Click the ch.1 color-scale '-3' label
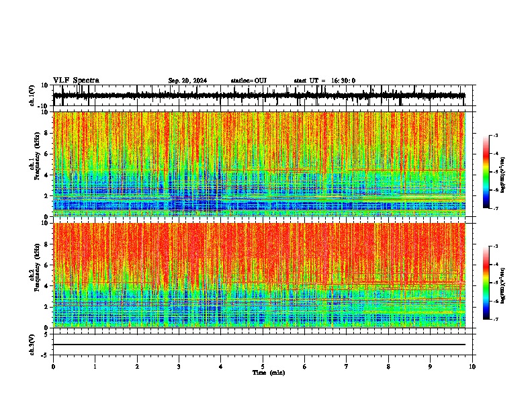532x411 pixels. [496, 135]
